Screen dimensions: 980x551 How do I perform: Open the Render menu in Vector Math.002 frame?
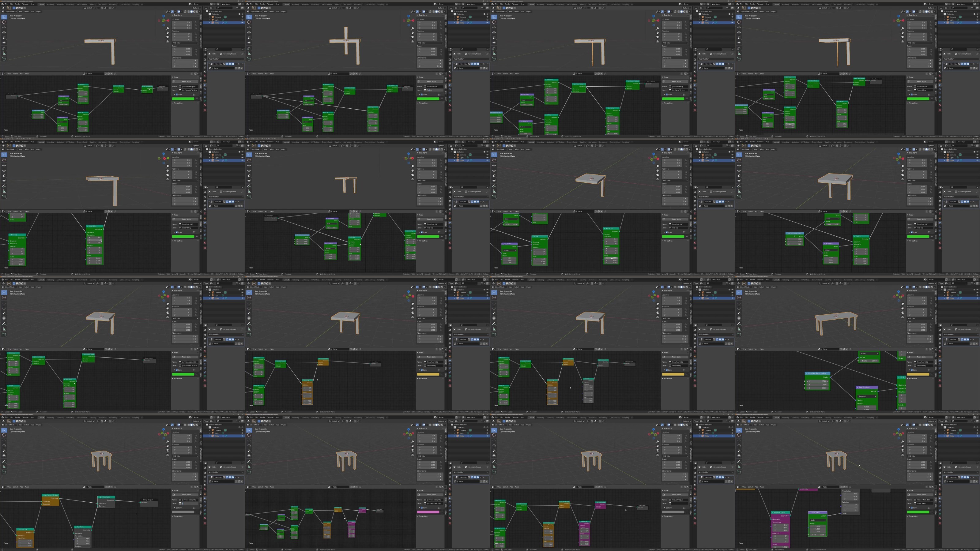pyautogui.click(x=752, y=418)
